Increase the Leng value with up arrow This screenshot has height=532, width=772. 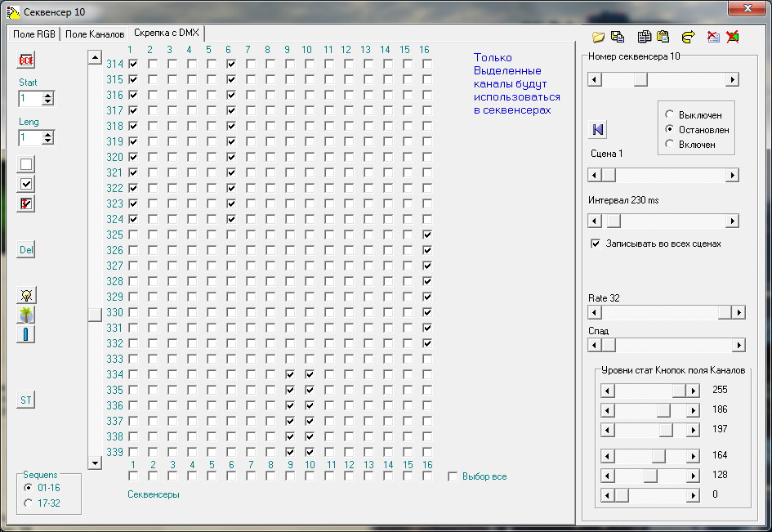click(47, 135)
